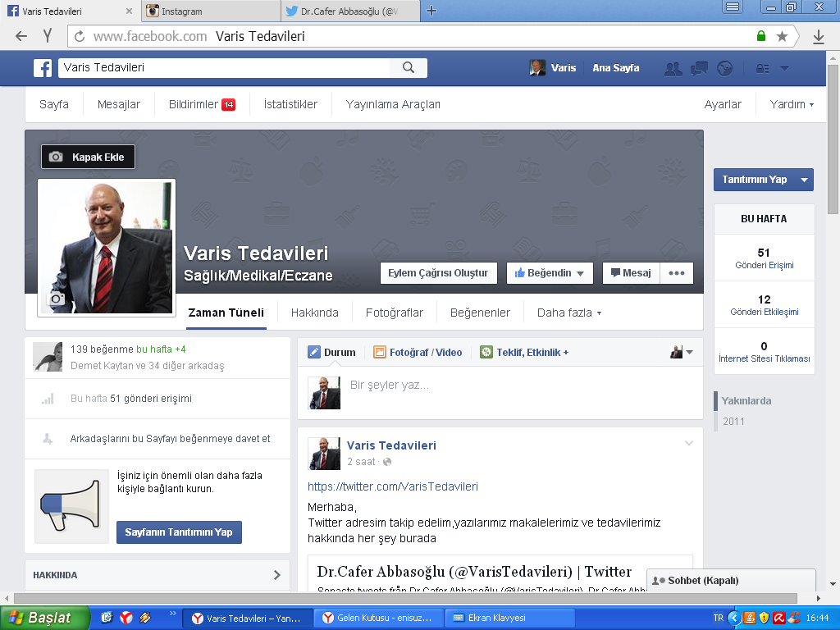The height and width of the screenshot is (630, 840).
Task: Click the bookmark star icon
Action: point(782,36)
